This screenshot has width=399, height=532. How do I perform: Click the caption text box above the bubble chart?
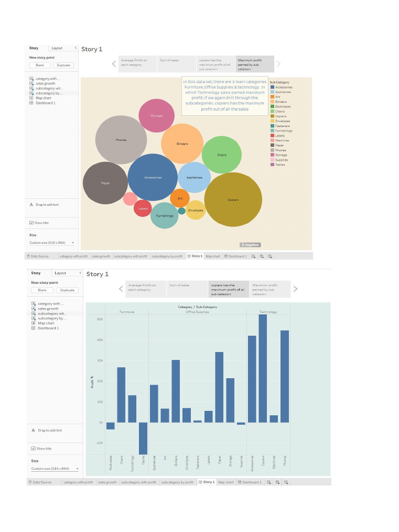point(224,96)
